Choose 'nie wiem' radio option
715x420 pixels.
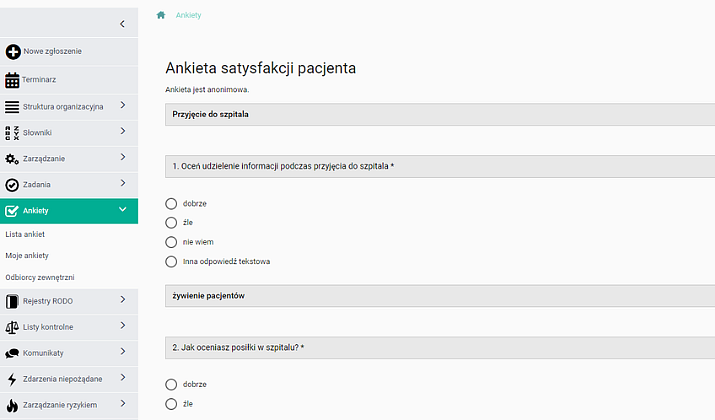pyautogui.click(x=171, y=242)
